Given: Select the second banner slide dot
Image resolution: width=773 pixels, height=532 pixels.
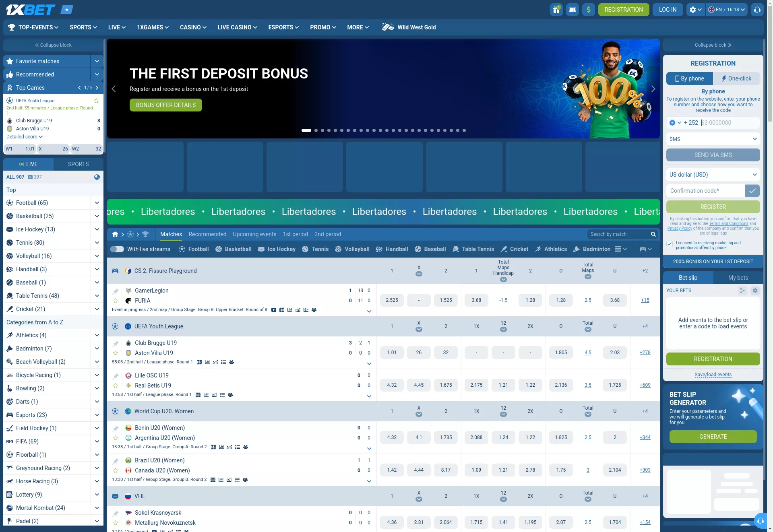Looking at the screenshot, I should click(x=316, y=130).
